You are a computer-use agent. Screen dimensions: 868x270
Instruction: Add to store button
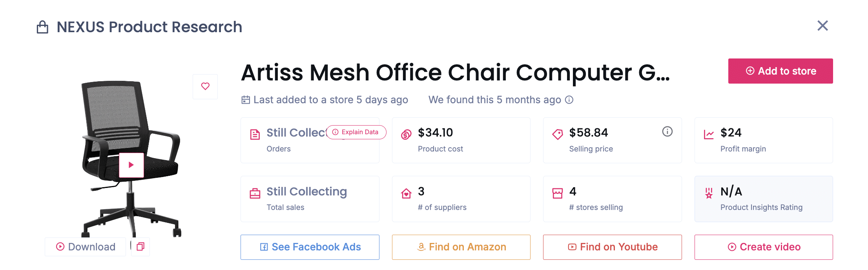[780, 71]
